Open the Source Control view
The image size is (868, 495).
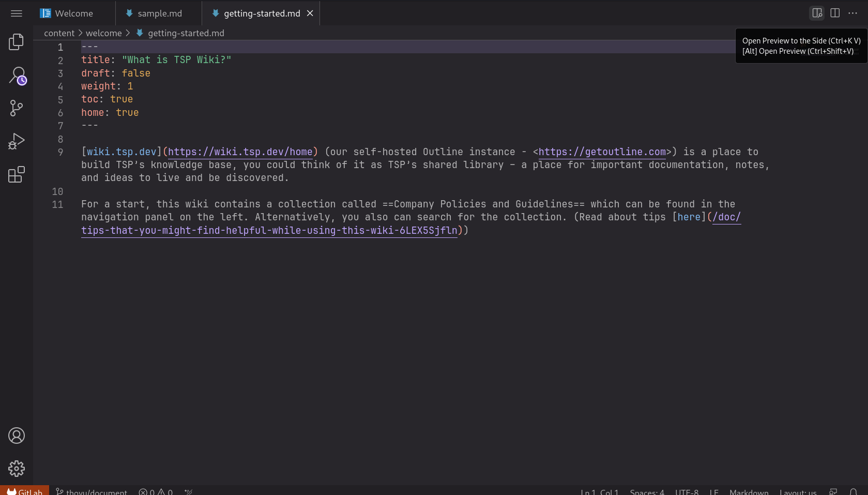click(17, 108)
